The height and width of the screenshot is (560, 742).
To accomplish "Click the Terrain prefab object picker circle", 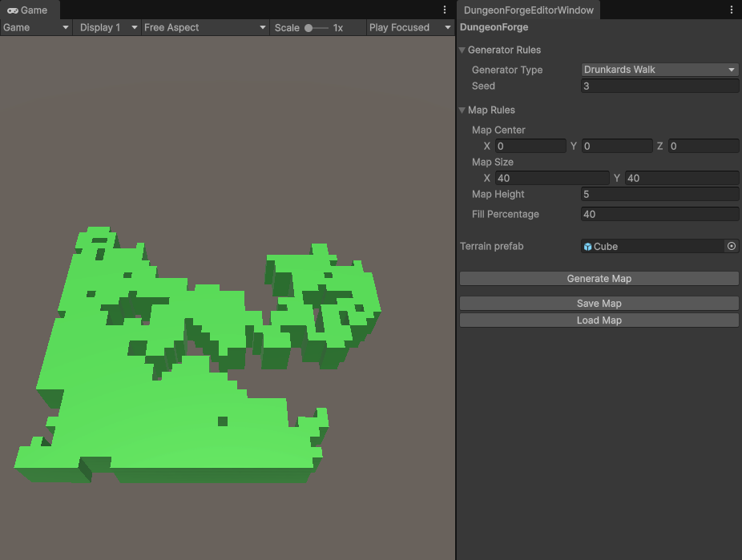I will pyautogui.click(x=731, y=247).
